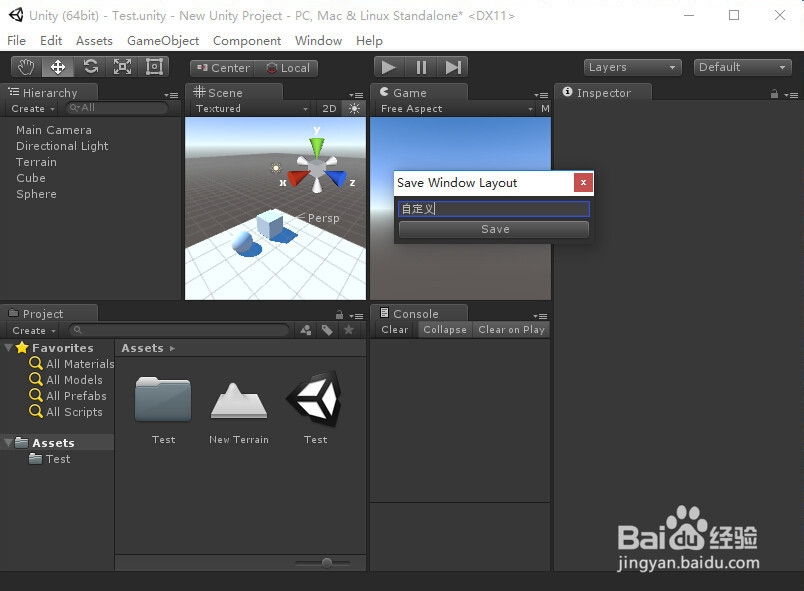The image size is (804, 591).
Task: Select All Prefabs favorite search
Action: point(68,396)
